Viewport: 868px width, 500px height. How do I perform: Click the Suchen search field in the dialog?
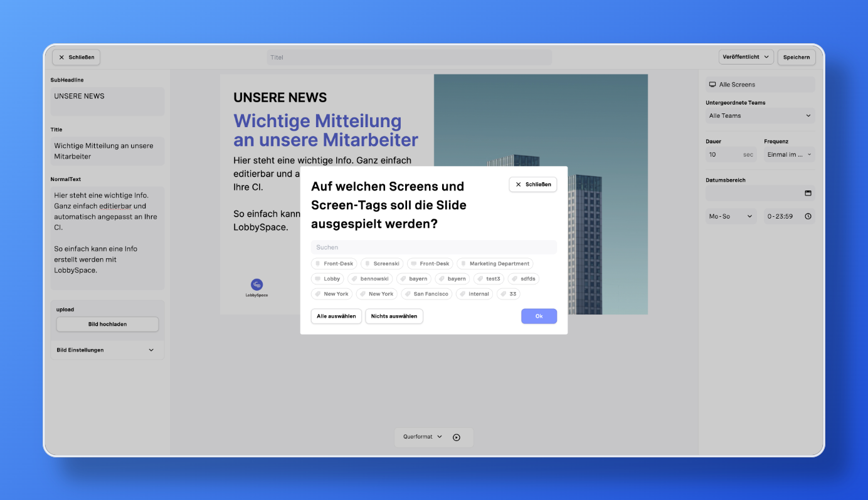434,247
